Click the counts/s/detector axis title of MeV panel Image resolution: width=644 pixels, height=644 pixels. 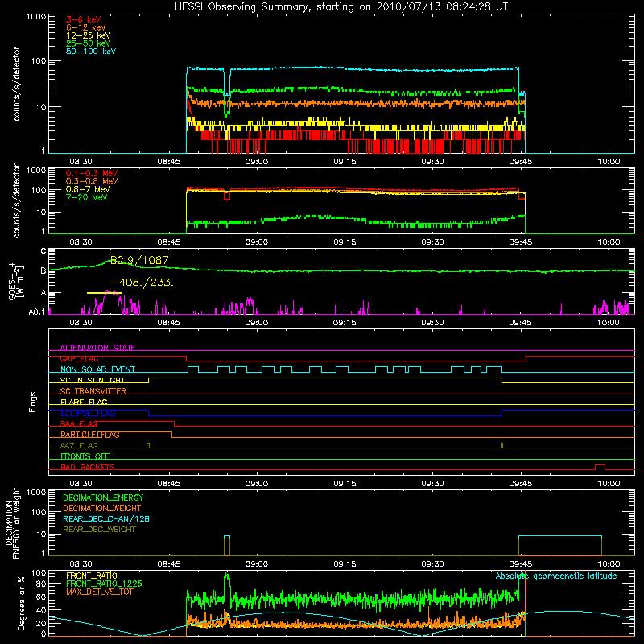[x=16, y=201]
